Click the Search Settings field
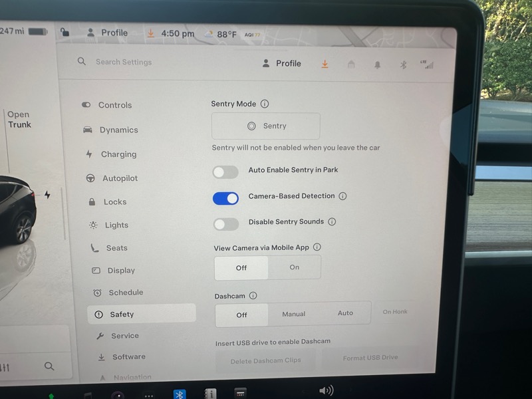This screenshot has width=532, height=399. point(124,62)
